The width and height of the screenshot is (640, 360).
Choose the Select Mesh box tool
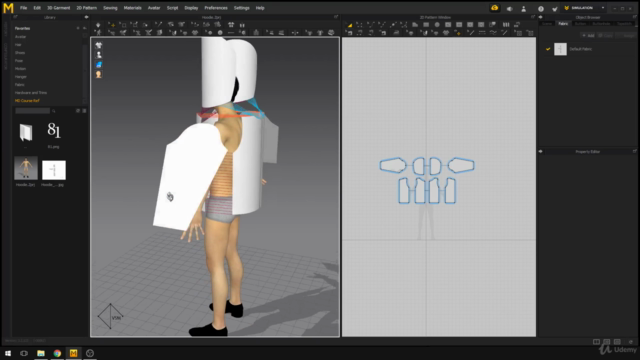pos(124,25)
